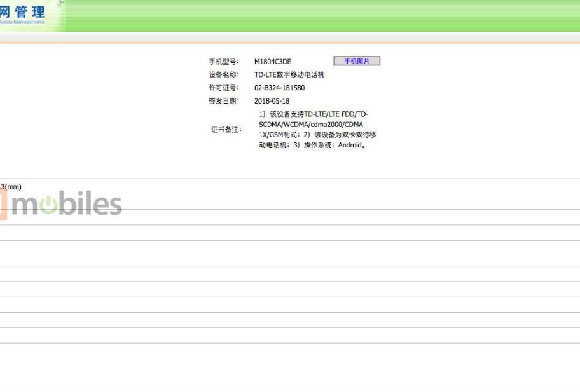Image resolution: width=580 pixels, height=392 pixels.
Task: Click the 设备名称 label
Action: click(224, 74)
